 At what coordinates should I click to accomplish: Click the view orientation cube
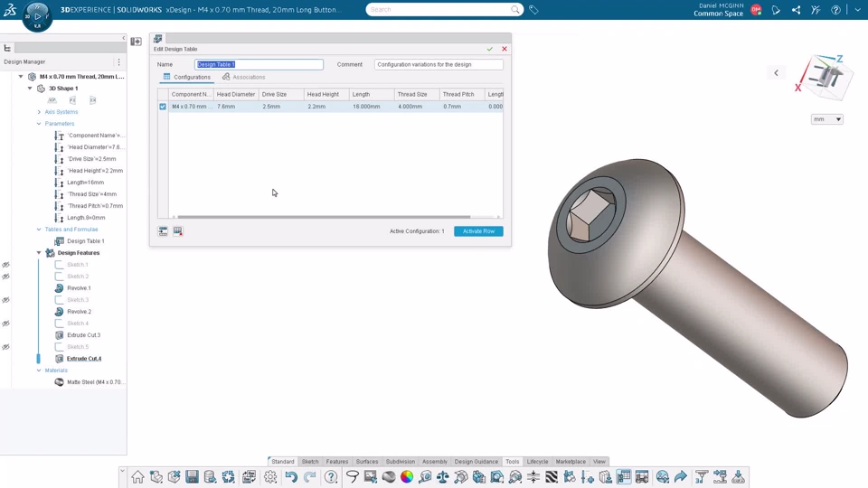pyautogui.click(x=826, y=78)
